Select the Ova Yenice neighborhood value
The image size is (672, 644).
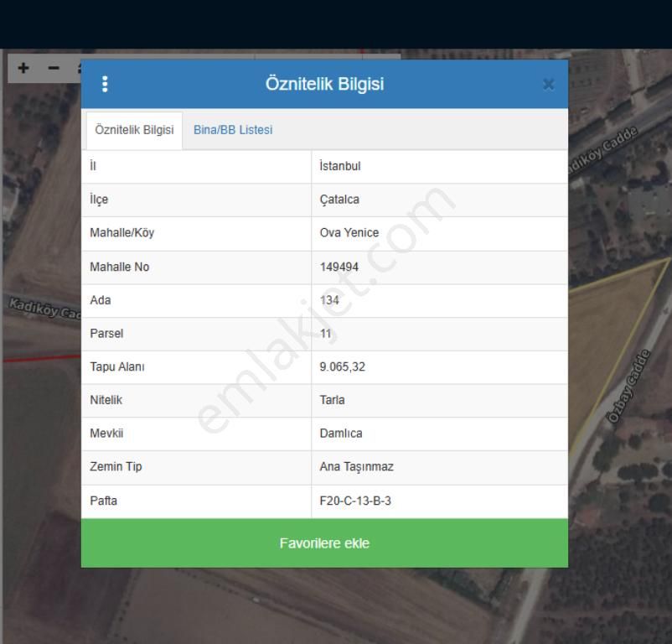point(349,233)
